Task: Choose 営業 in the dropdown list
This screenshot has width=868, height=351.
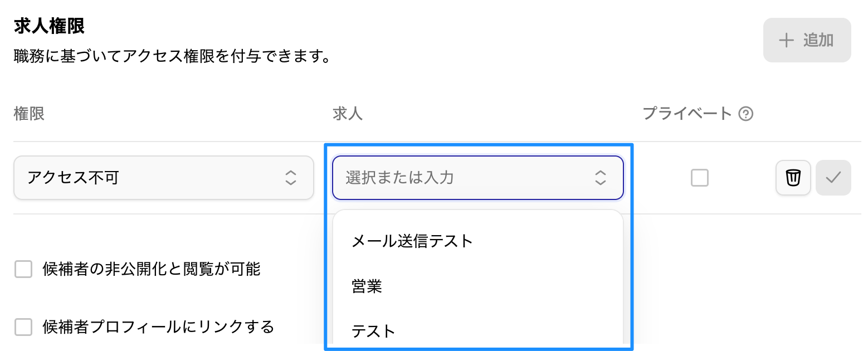Action: click(367, 287)
